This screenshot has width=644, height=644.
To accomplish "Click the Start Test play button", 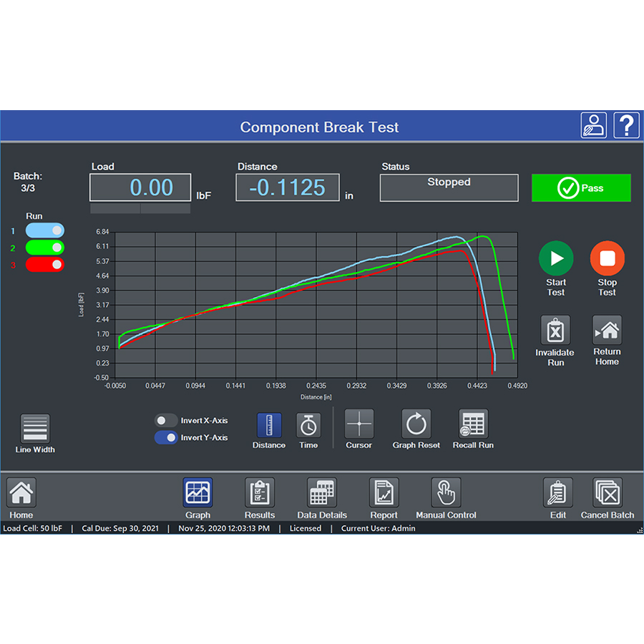I will click(x=556, y=258).
